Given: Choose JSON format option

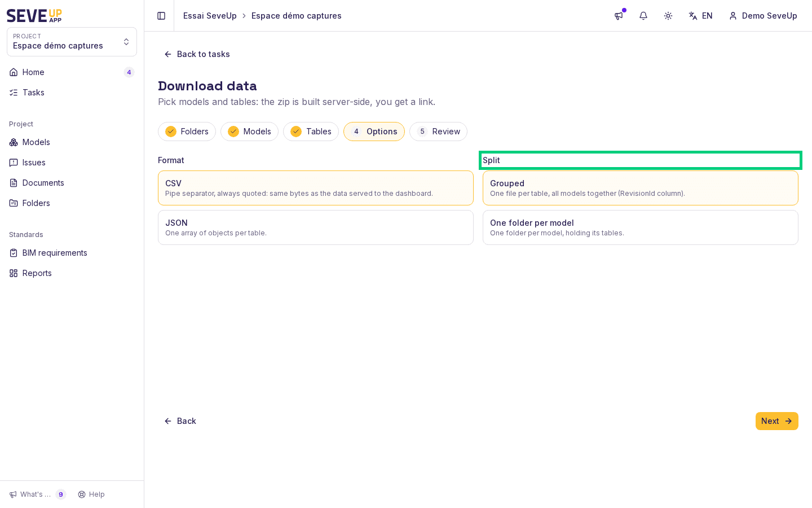Looking at the screenshot, I should pos(316,227).
